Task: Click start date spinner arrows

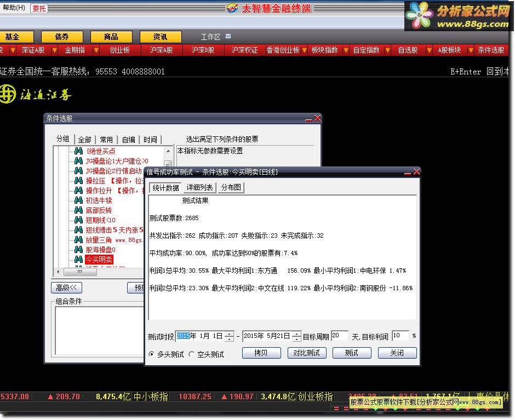Action: [x=229, y=336]
